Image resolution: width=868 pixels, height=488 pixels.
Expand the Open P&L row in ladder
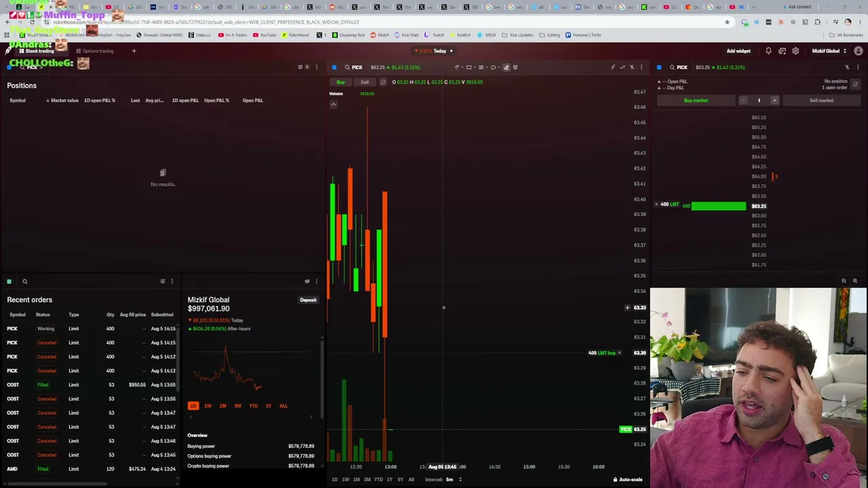pyautogui.click(x=672, y=81)
